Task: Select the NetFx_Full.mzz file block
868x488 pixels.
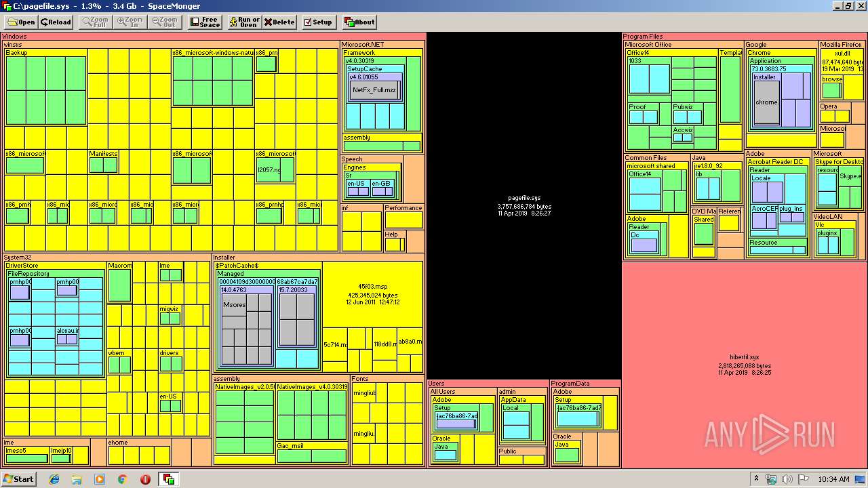Action: coord(374,90)
